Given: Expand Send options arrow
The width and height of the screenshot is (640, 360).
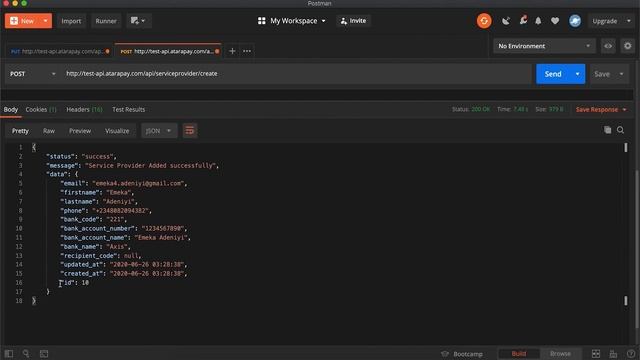Looking at the screenshot, I should [578, 74].
